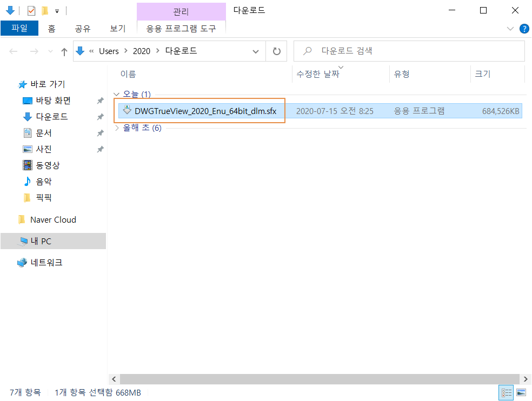Open 음악 in the navigation pane
This screenshot has height=401, width=532.
(44, 182)
